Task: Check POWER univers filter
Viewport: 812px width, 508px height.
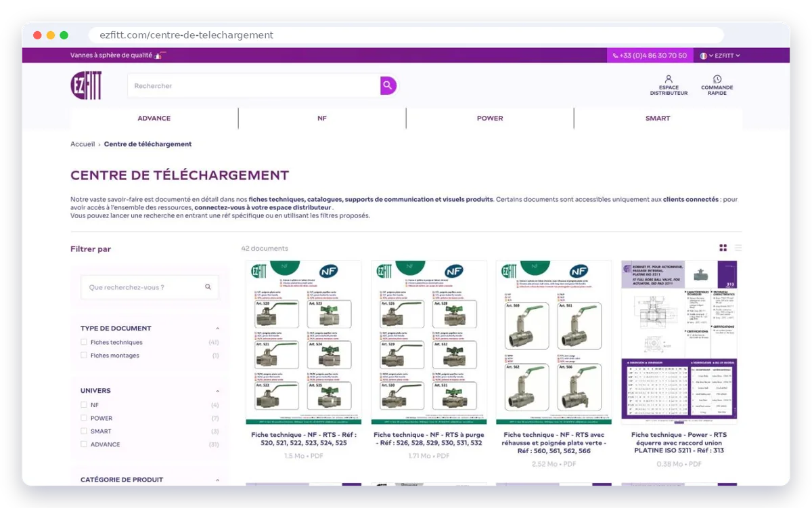Action: point(84,418)
